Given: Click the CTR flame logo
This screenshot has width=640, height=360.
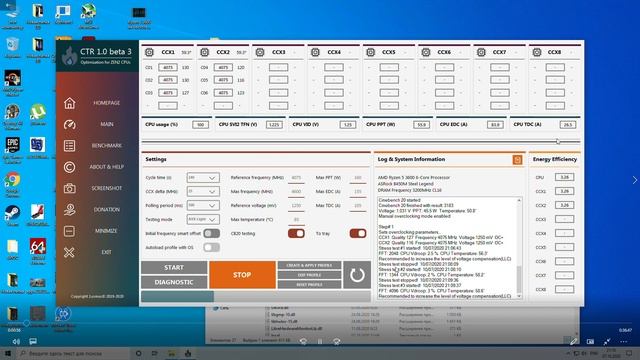Looking at the screenshot, I should pos(69,56).
